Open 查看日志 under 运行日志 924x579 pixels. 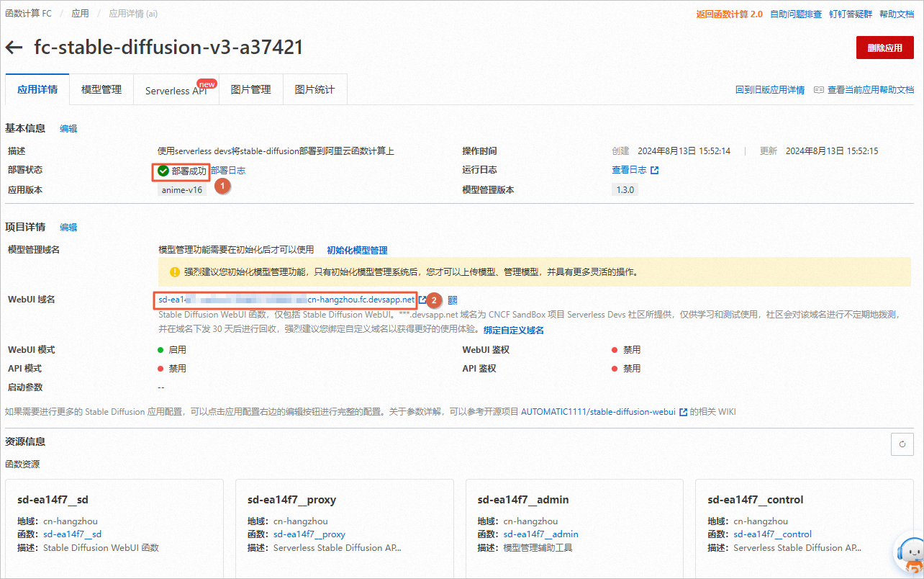(x=629, y=171)
